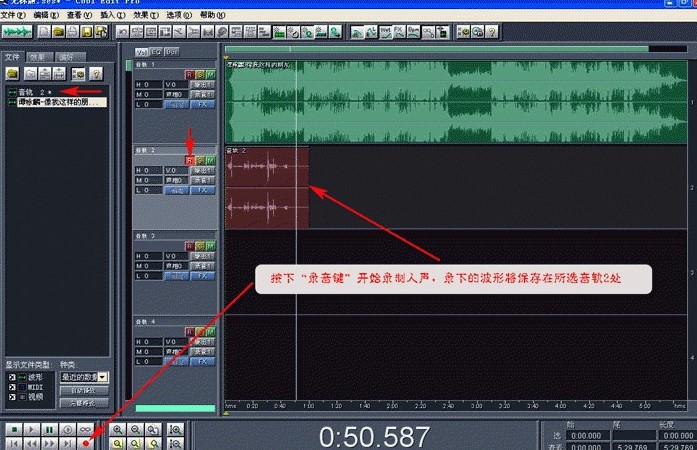The width and height of the screenshot is (697, 450).
Task: Click the close file icon in file panel
Action: click(30, 73)
